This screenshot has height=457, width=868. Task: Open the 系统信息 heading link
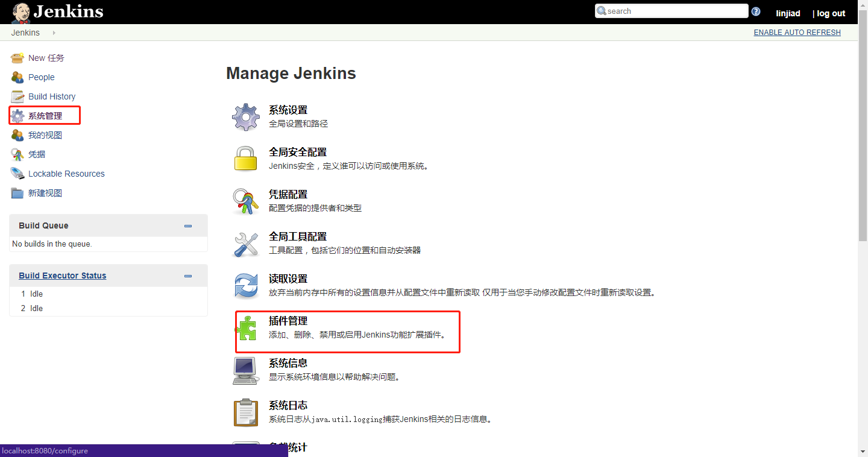coord(288,363)
